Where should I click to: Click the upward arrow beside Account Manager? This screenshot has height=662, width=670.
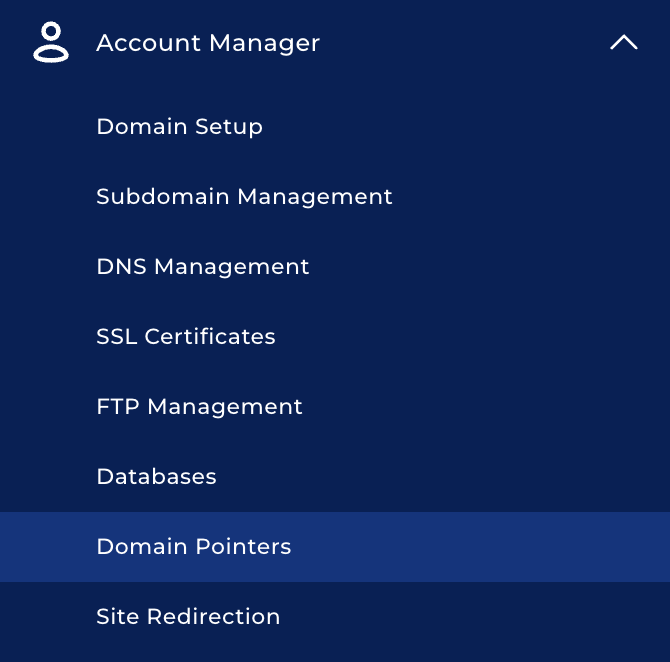point(623,43)
